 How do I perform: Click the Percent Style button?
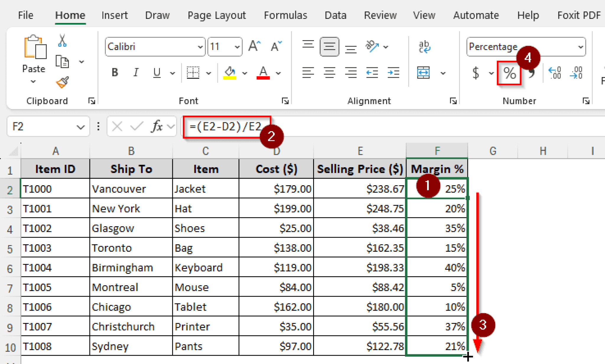click(x=509, y=73)
